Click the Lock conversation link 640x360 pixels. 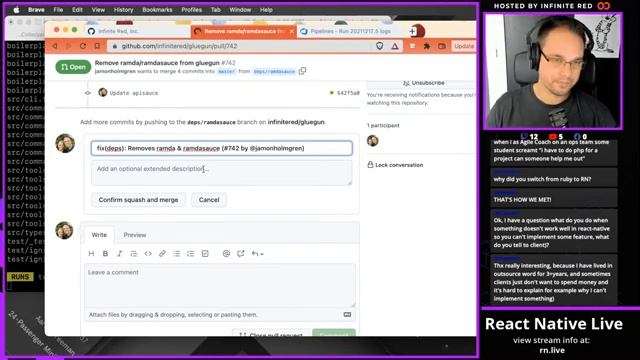pyautogui.click(x=395, y=165)
